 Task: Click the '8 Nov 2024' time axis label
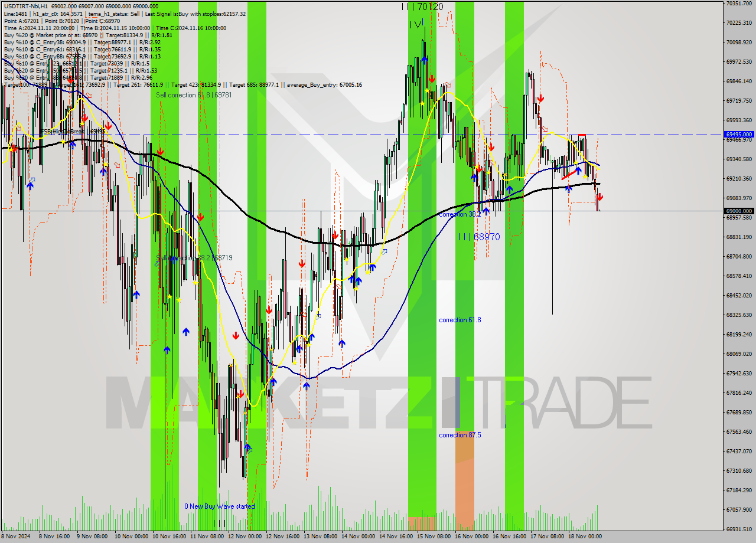[16, 537]
